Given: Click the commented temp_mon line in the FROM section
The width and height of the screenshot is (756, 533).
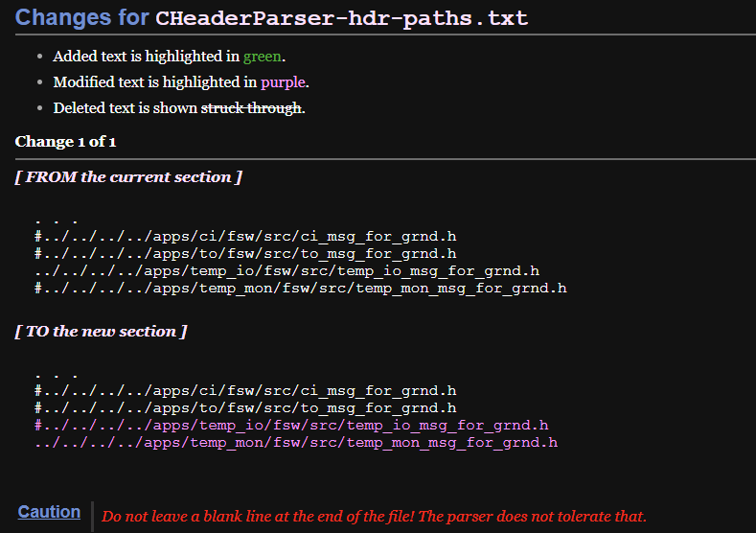Looking at the screenshot, I should 301,289.
